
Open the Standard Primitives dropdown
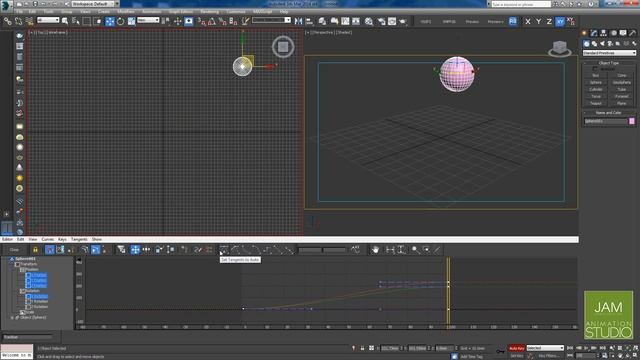pos(609,53)
